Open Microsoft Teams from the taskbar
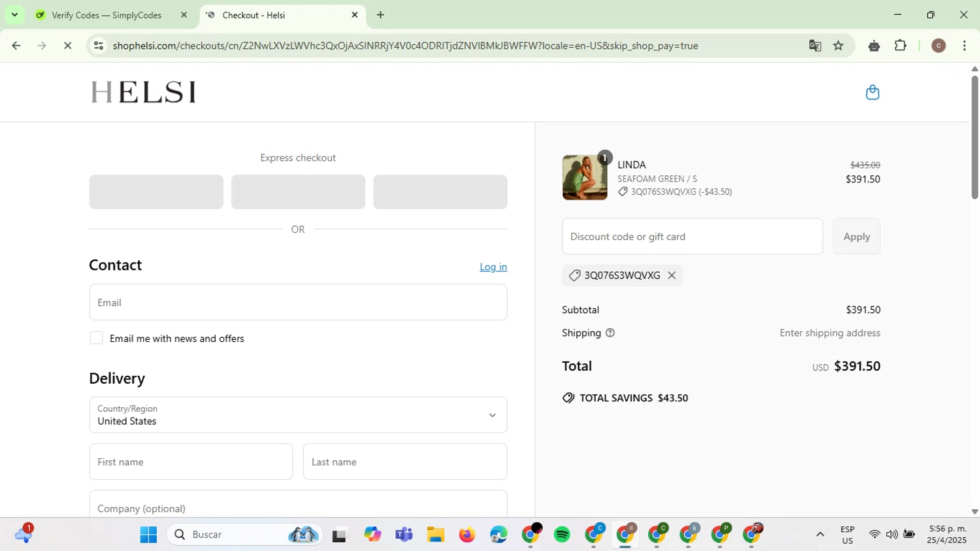Screen dimensions: 980x551 click(x=404, y=535)
